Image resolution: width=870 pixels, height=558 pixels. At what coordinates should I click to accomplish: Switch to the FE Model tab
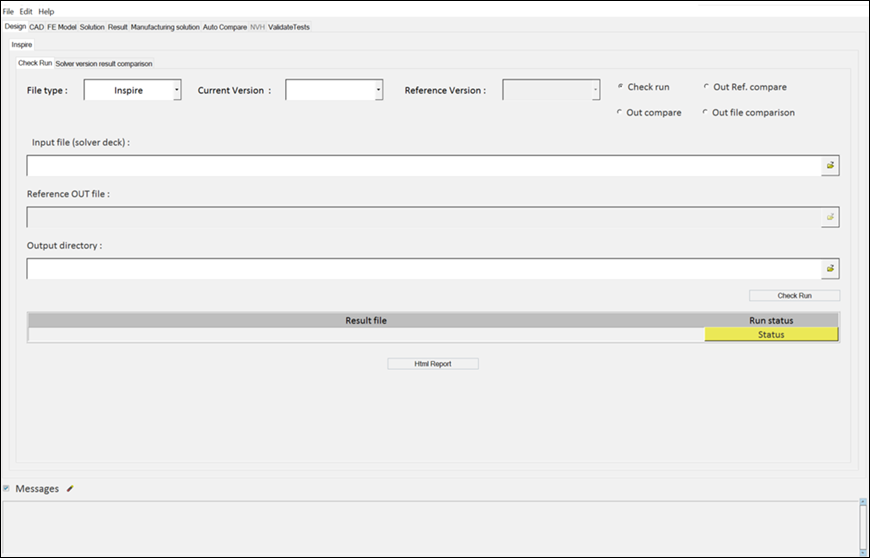(x=62, y=27)
